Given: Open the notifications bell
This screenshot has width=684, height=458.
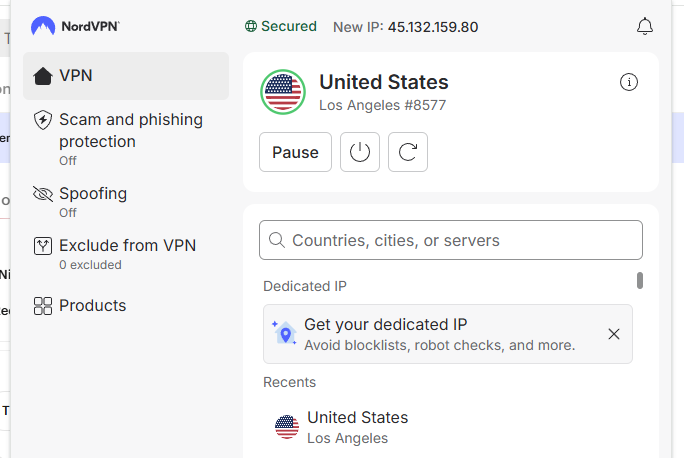Looking at the screenshot, I should click(x=644, y=27).
